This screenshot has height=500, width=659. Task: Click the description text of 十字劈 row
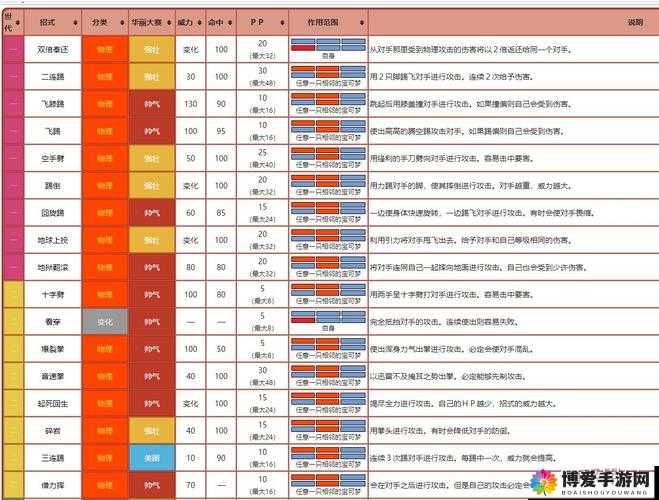point(451,295)
